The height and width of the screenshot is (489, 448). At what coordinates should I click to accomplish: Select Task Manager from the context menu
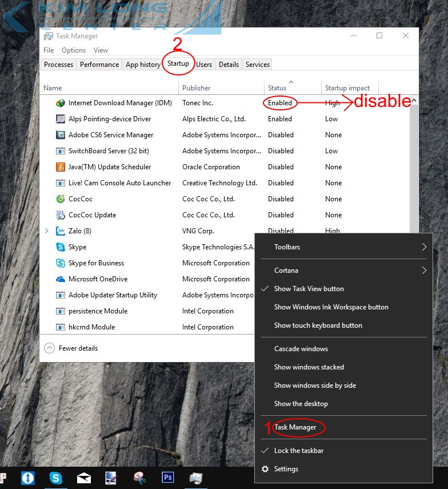click(295, 427)
